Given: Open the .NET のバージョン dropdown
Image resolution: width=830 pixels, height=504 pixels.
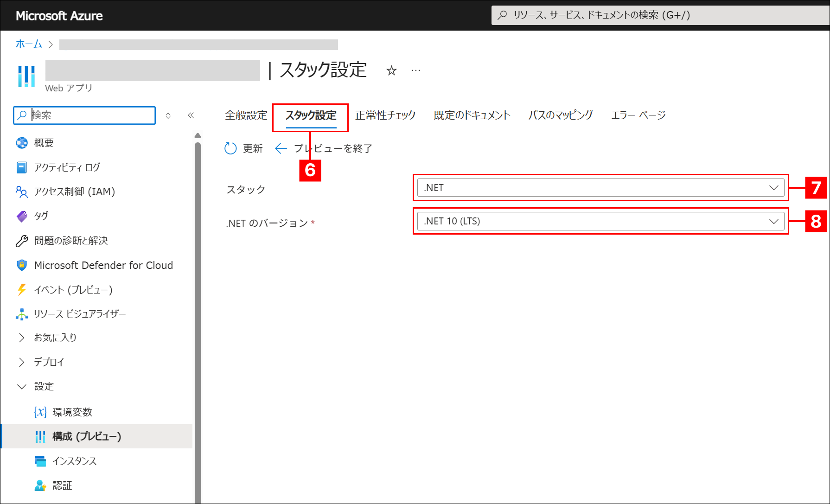Looking at the screenshot, I should pyautogui.click(x=600, y=221).
